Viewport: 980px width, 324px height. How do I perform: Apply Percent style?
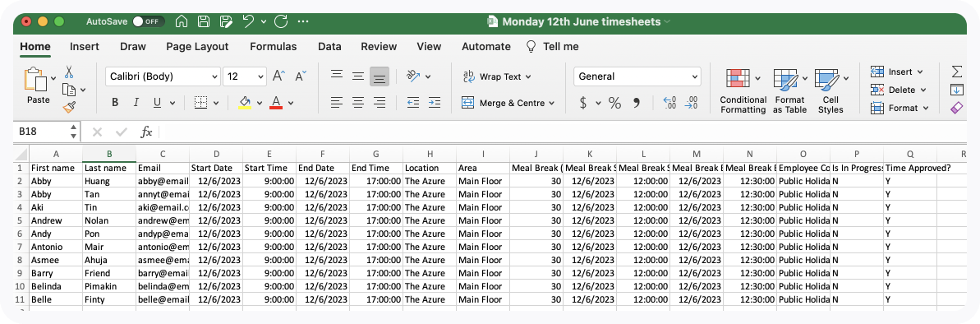coord(615,103)
